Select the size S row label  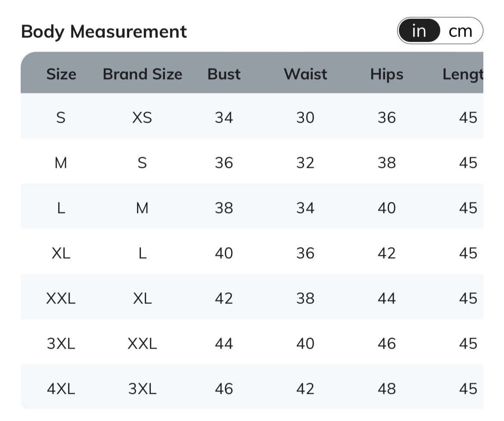click(x=61, y=118)
